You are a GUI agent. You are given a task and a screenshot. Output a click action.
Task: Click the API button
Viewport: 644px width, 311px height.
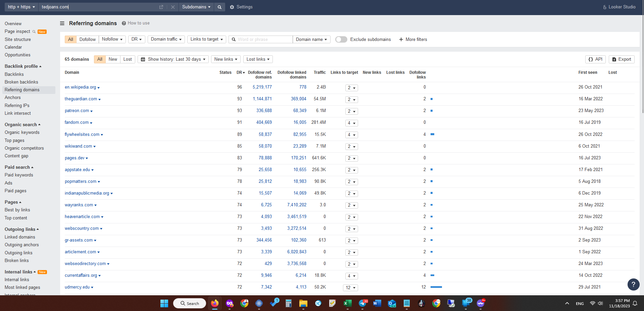coord(595,59)
